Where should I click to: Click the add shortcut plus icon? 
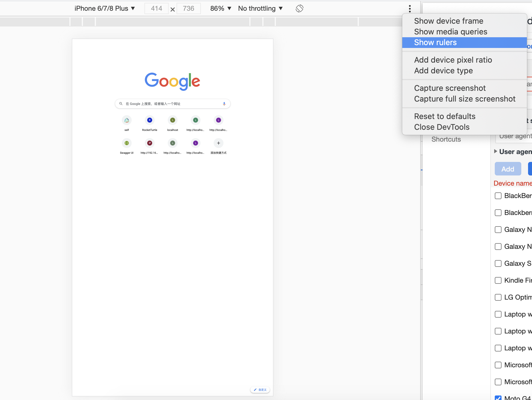pos(218,143)
